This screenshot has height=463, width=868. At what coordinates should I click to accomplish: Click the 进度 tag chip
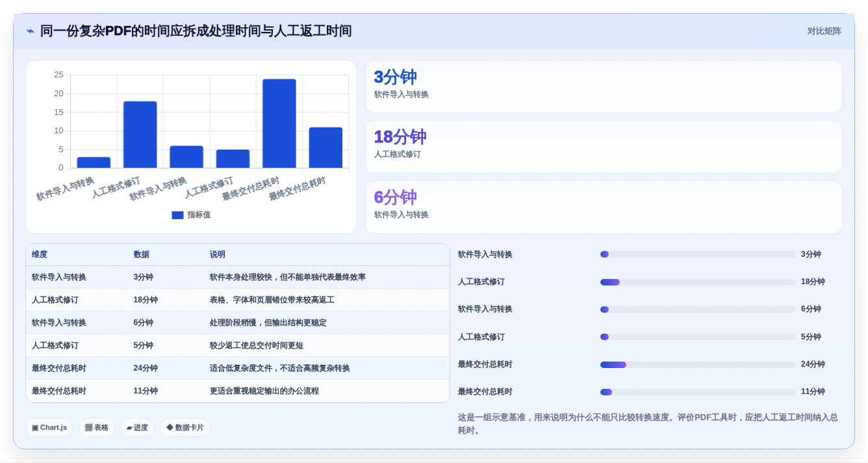pyautogui.click(x=137, y=427)
